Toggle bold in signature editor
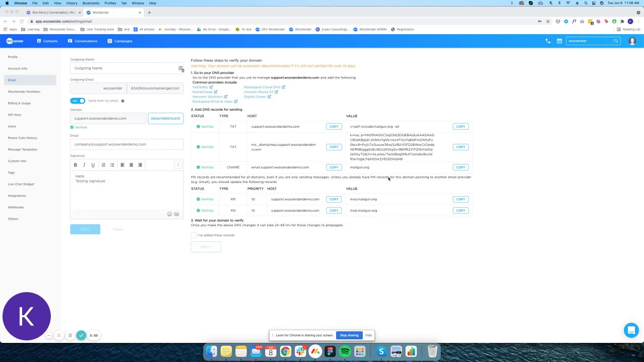The height and width of the screenshot is (362, 644). [x=75, y=165]
